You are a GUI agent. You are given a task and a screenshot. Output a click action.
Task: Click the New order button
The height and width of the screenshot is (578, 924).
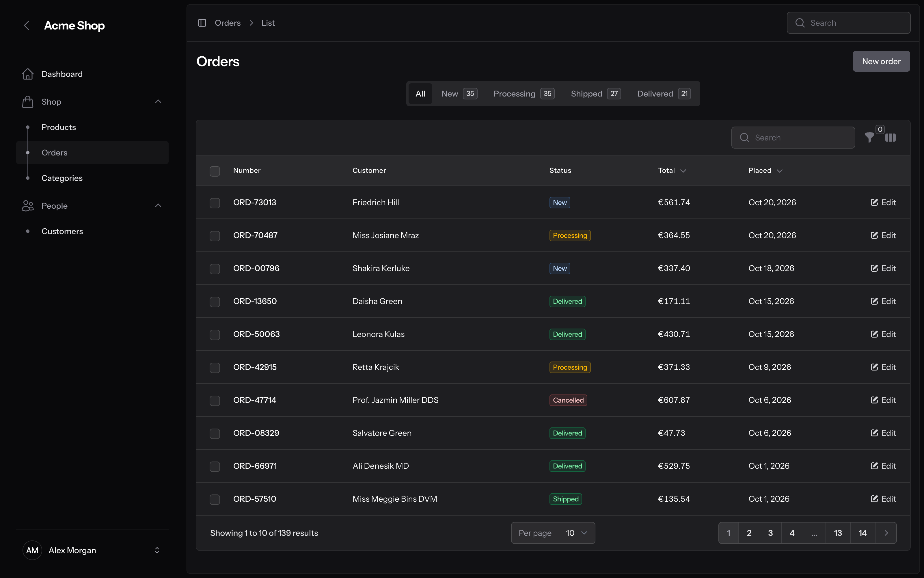[x=881, y=61]
